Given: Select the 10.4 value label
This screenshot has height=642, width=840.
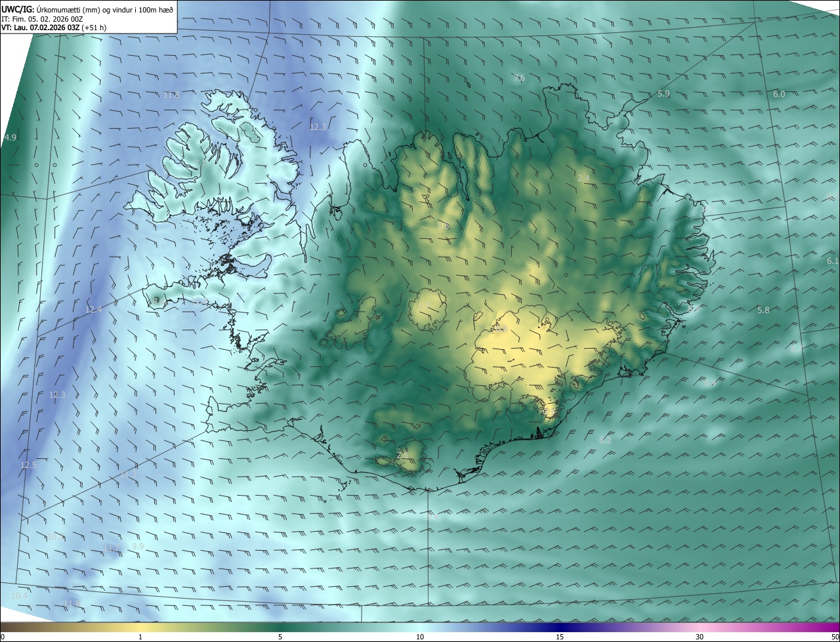Looking at the screenshot, I should click(x=20, y=595).
